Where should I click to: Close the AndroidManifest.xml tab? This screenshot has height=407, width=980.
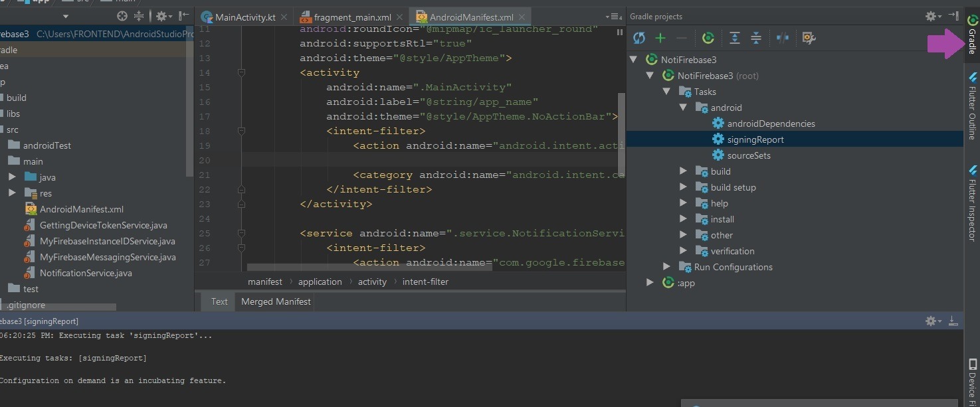click(522, 17)
